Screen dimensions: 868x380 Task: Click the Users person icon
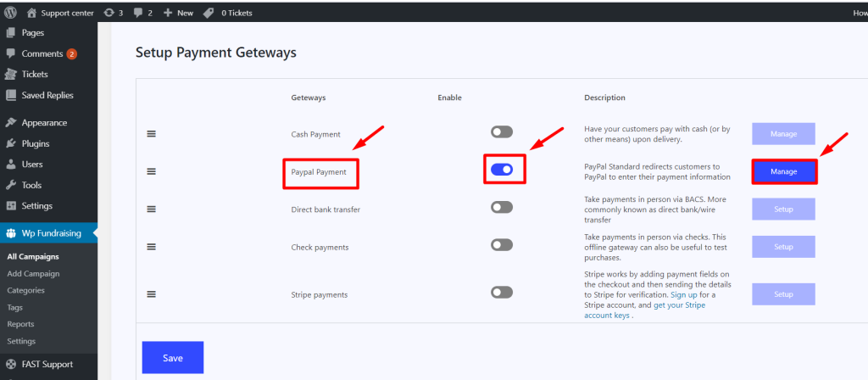click(x=10, y=164)
